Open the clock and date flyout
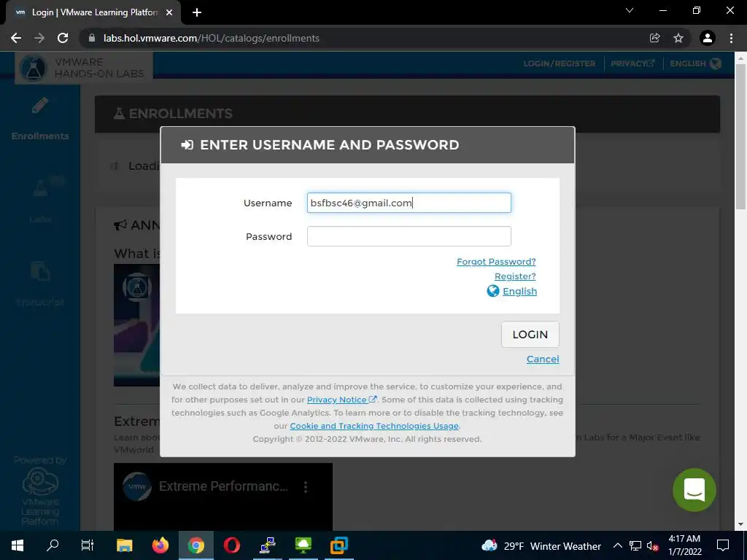Image resolution: width=747 pixels, height=560 pixels. pos(684,545)
